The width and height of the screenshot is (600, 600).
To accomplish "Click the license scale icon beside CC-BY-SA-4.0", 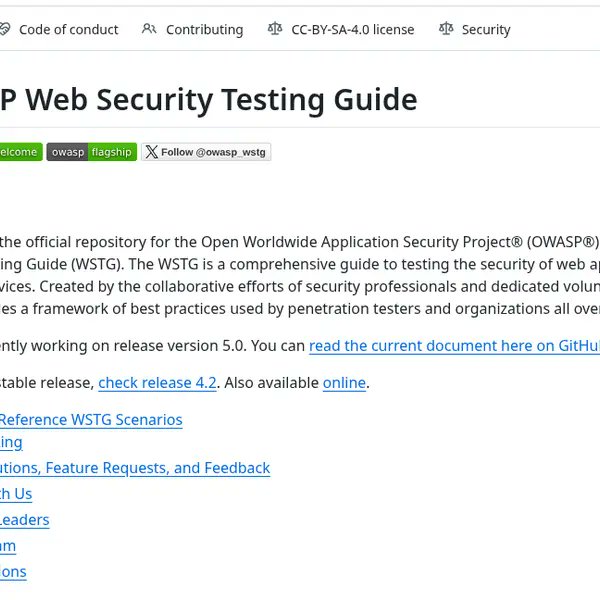I will tap(275, 29).
